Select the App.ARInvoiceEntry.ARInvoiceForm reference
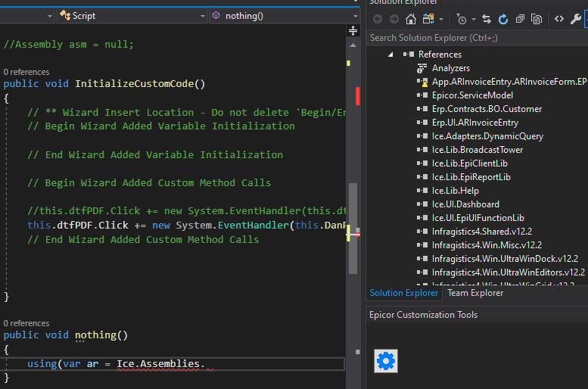The image size is (588, 389). click(x=509, y=82)
